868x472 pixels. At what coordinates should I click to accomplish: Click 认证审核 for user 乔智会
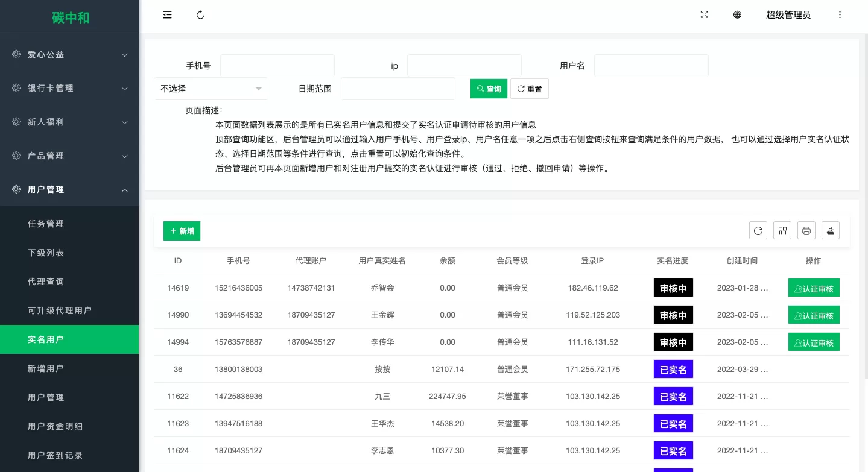tap(814, 288)
